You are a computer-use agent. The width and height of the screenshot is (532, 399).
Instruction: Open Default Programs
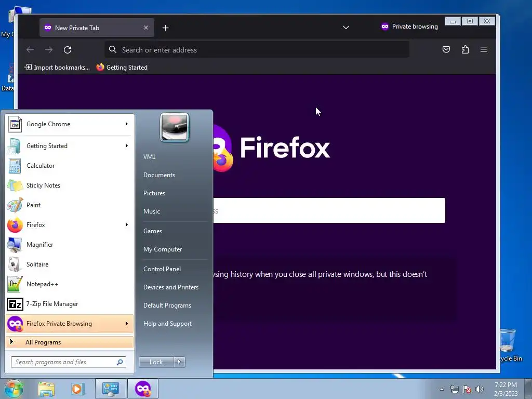[x=167, y=305]
